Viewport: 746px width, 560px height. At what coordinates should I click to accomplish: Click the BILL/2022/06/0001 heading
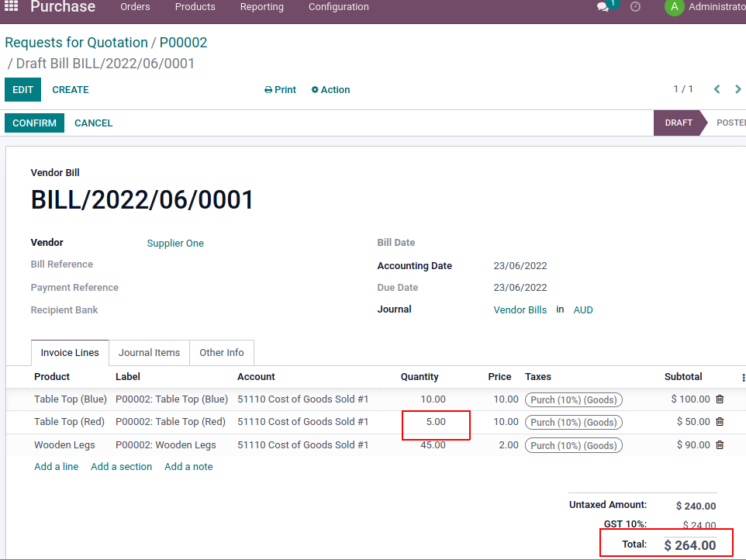point(142,199)
